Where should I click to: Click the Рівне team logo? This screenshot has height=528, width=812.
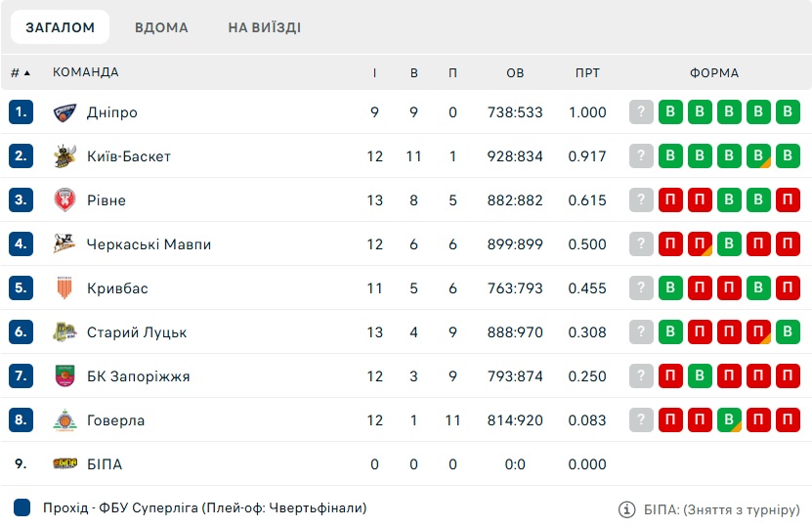point(64,200)
